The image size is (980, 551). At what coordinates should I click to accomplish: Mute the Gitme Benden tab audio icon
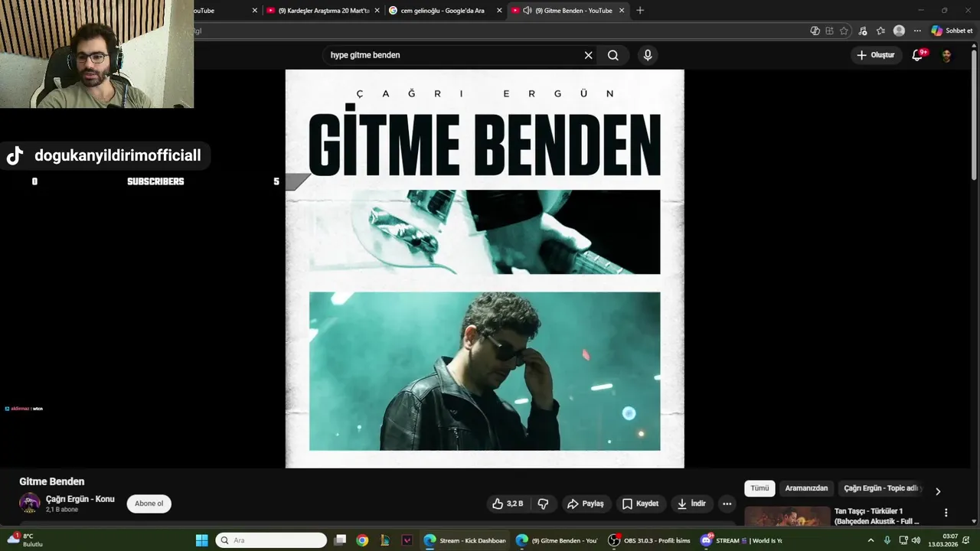point(528,11)
